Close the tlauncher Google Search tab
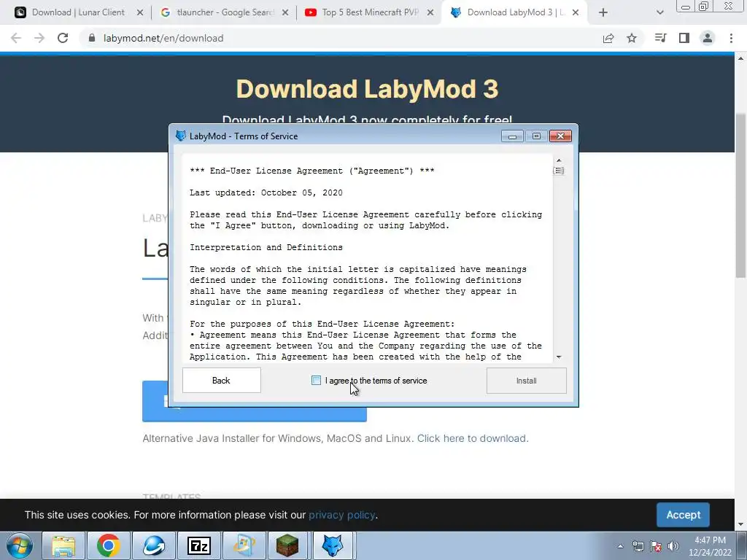Viewport: 747px width, 560px height. 285,13
